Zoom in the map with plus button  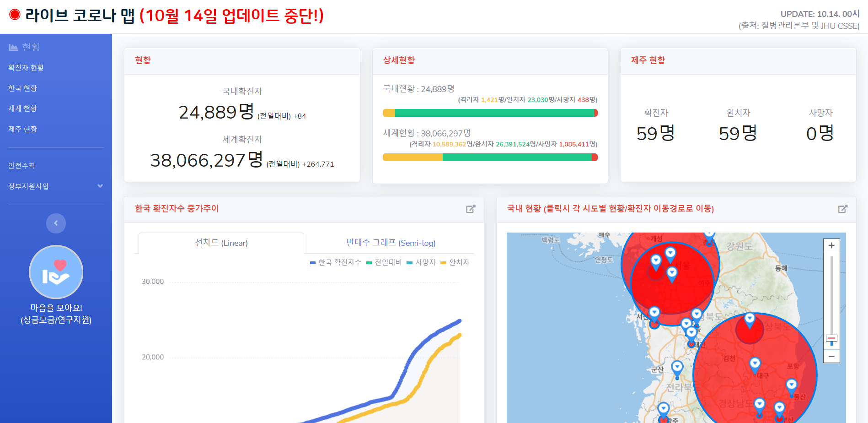click(831, 245)
